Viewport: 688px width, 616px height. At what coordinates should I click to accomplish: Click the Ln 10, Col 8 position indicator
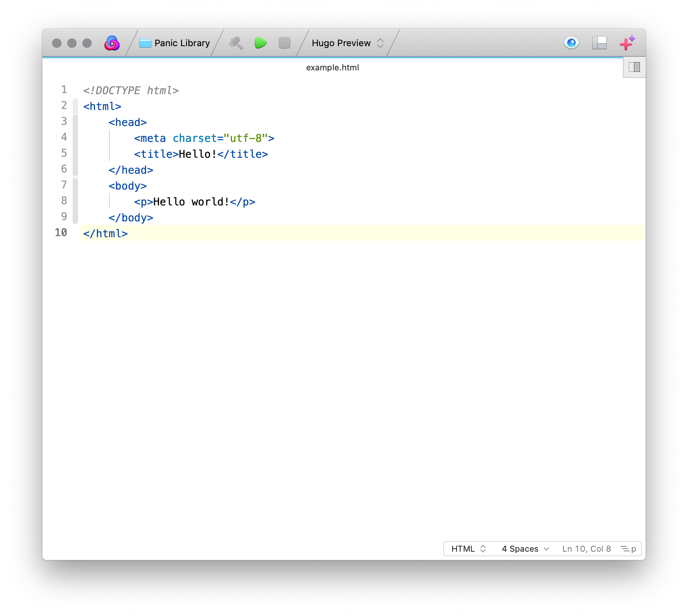click(x=587, y=549)
